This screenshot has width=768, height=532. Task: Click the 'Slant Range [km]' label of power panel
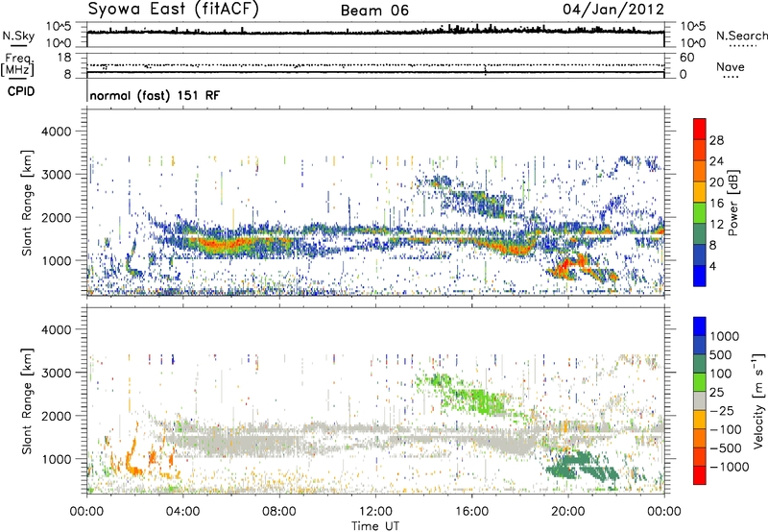27,203
